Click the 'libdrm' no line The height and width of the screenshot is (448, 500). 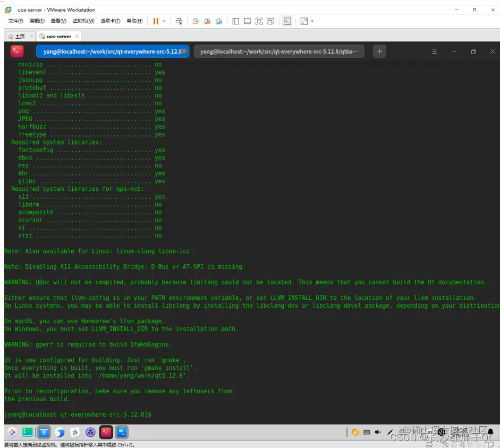[90, 205]
